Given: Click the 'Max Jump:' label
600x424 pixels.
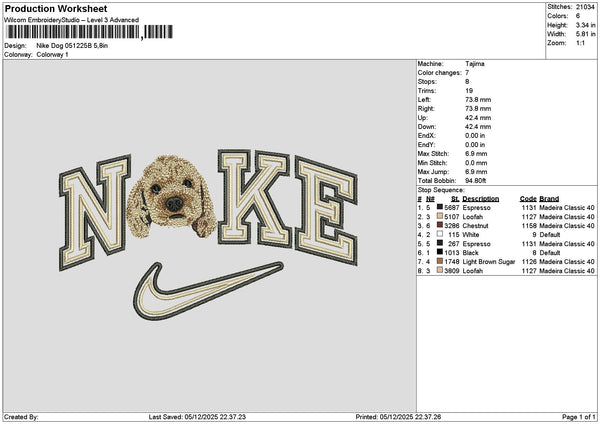Looking at the screenshot, I should tap(433, 172).
